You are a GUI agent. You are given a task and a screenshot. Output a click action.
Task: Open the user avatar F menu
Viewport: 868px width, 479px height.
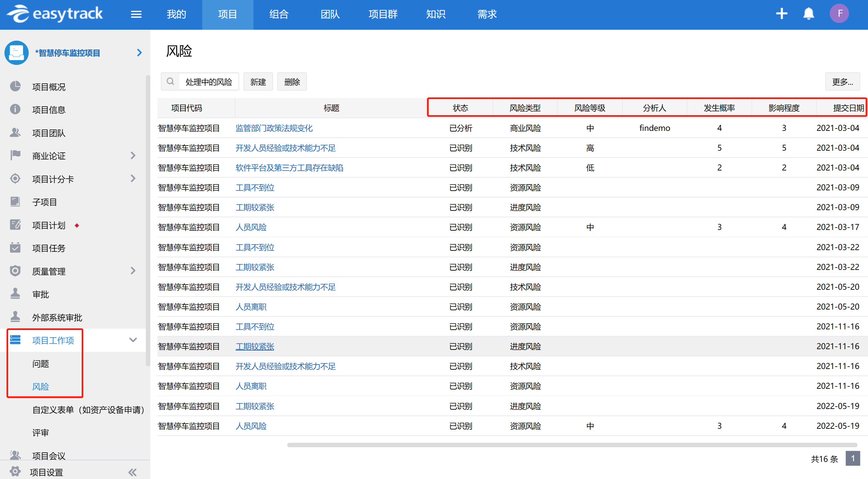click(x=839, y=14)
